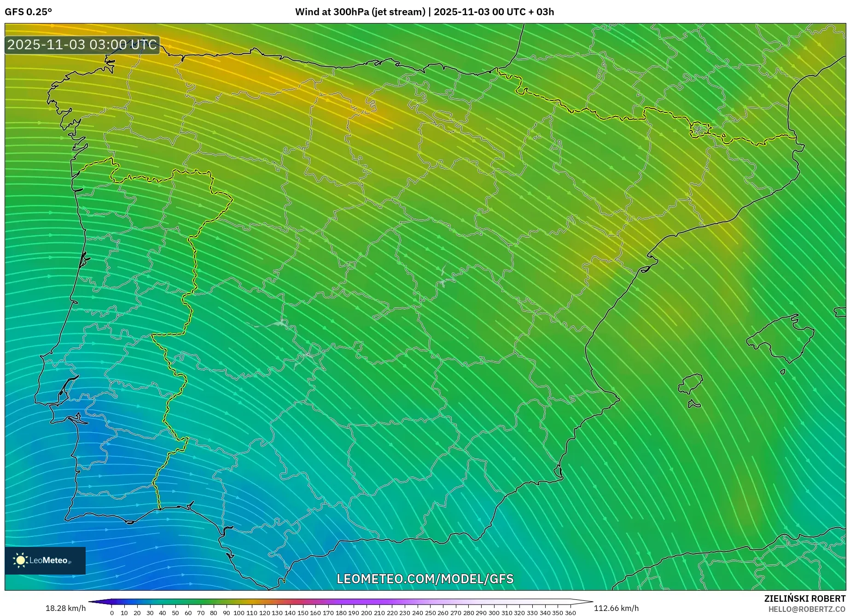Click the GFS 0.25° model label

click(x=29, y=12)
